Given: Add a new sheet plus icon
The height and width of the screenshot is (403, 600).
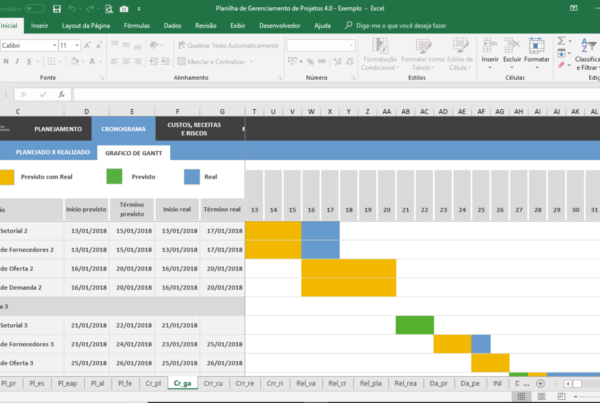Looking at the screenshot, I should click(540, 383).
